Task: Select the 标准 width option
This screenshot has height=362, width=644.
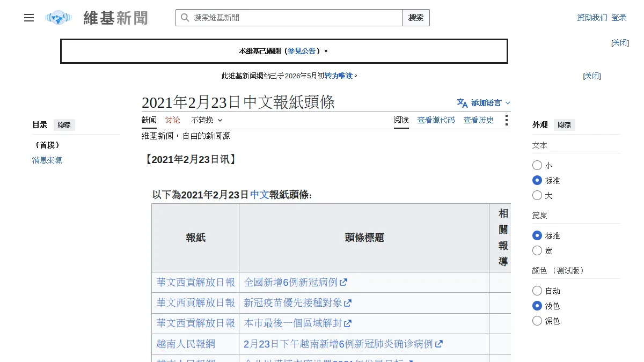Action: 537,235
